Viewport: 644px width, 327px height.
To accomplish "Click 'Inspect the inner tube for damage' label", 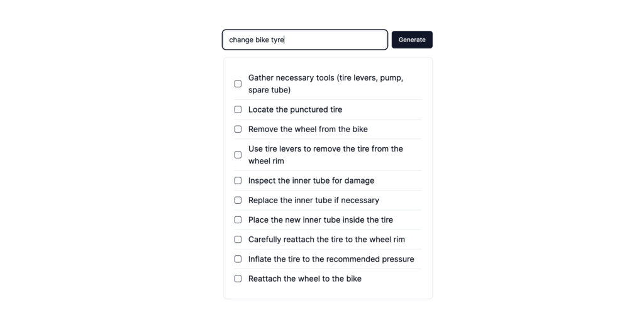I will (x=311, y=180).
